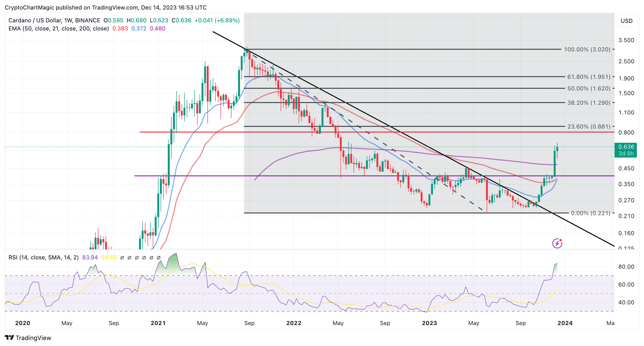This screenshot has height=346, width=644.
Task: Open the USD currency selector
Action: (x=626, y=21)
